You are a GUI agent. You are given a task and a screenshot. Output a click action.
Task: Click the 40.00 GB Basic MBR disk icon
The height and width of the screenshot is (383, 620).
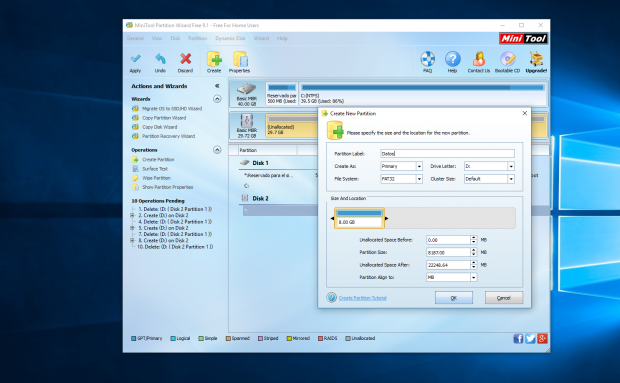[247, 89]
